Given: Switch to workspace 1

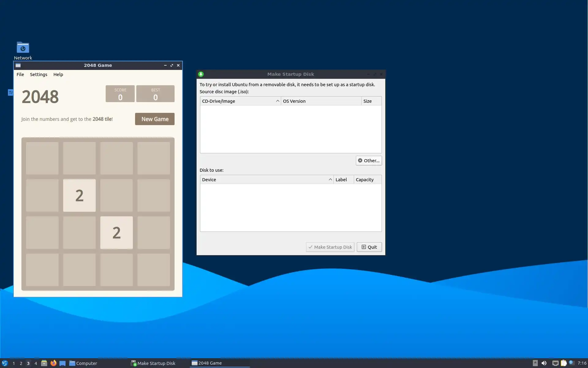Looking at the screenshot, I should coord(14,363).
